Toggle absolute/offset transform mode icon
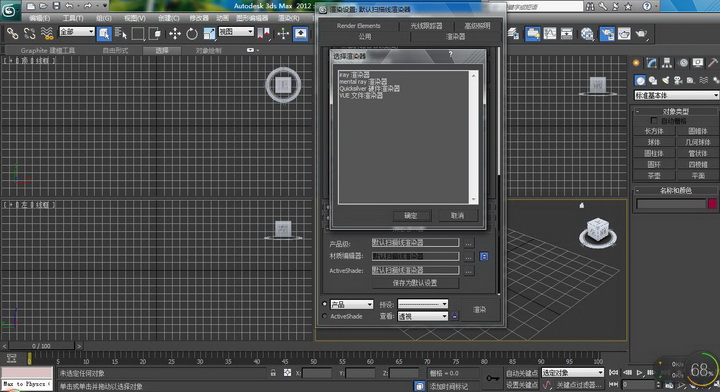 point(287,373)
